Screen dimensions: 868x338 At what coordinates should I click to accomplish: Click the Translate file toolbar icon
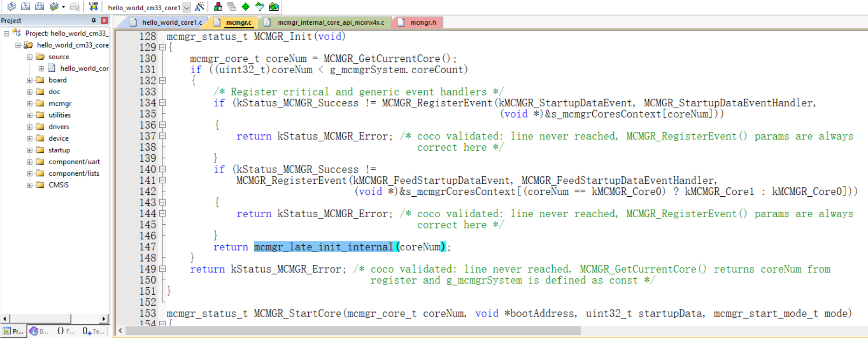pos(12,7)
